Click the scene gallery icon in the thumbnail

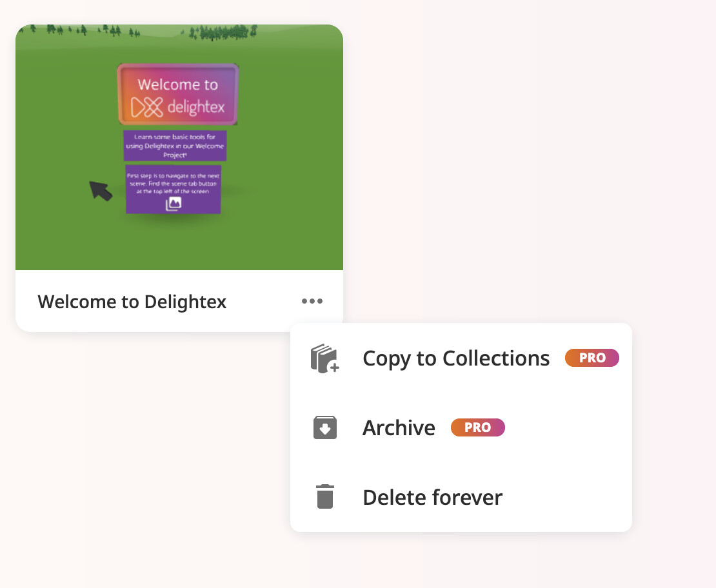point(174,204)
